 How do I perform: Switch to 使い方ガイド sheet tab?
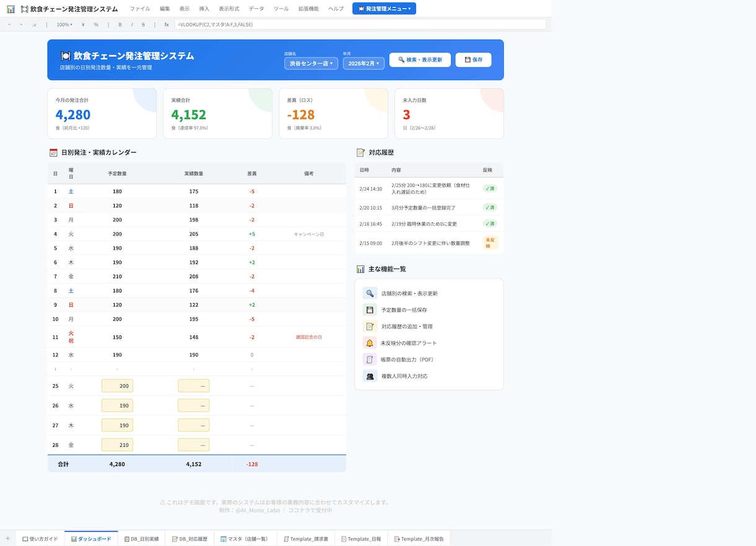[x=40, y=539]
